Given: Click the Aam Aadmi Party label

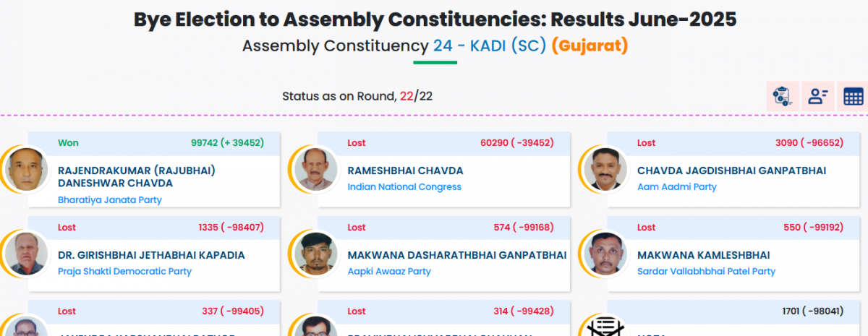Looking at the screenshot, I should tap(677, 187).
